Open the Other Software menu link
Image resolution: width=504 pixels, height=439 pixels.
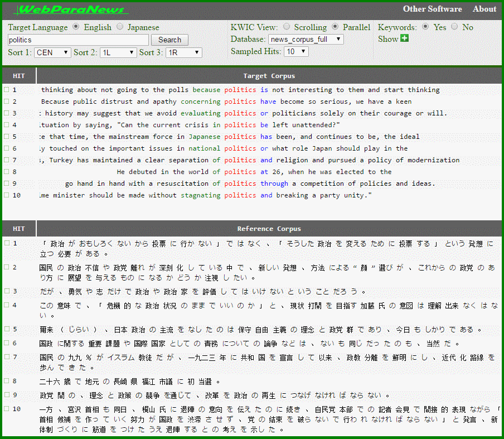click(432, 9)
